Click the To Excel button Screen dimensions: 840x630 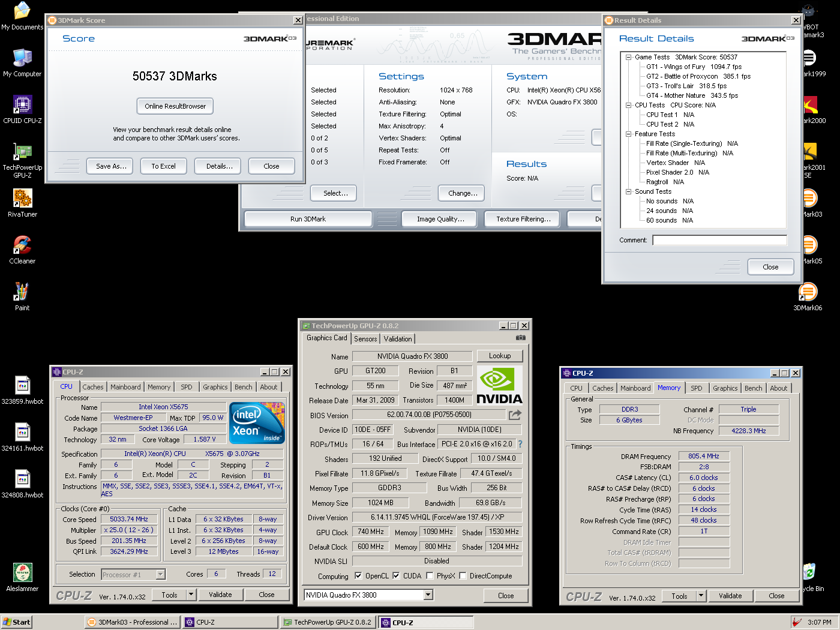(164, 166)
